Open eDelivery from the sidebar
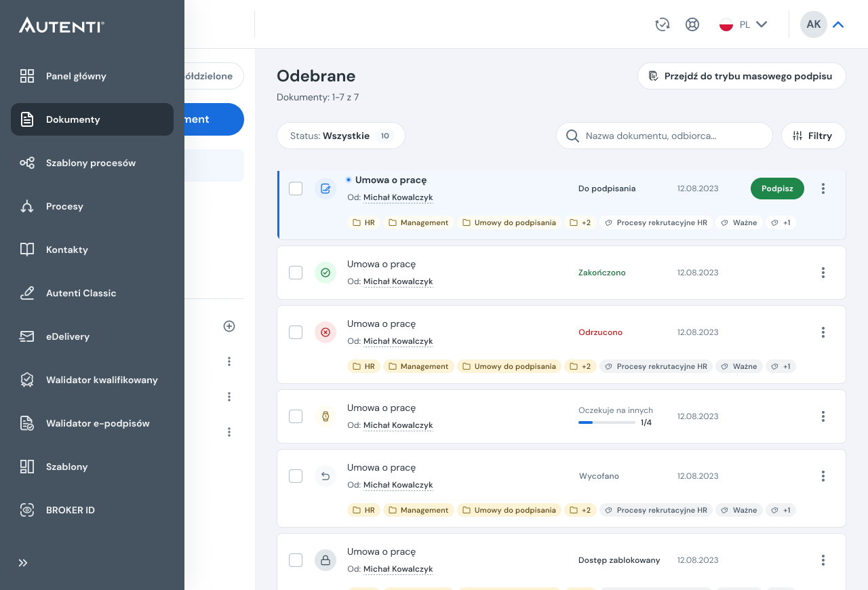This screenshot has height=590, width=868. (x=68, y=336)
